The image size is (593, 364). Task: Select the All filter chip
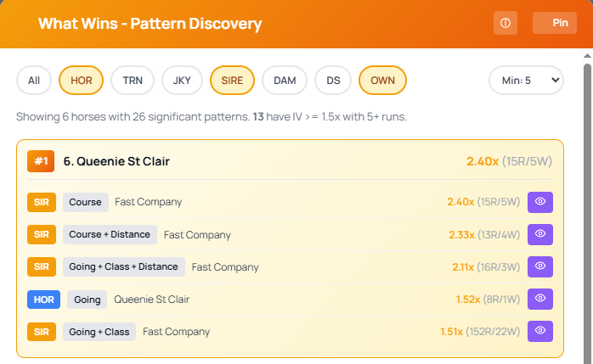click(x=34, y=81)
